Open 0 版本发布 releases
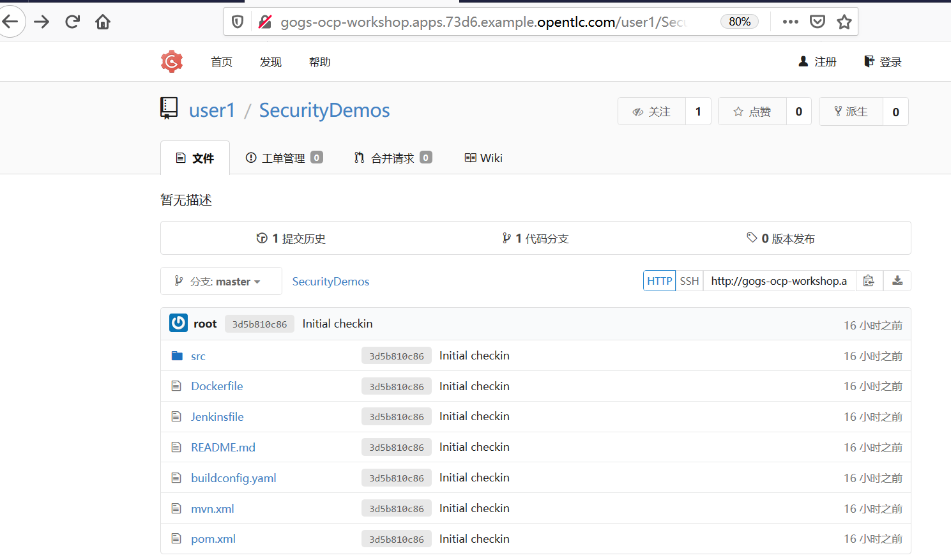951x560 pixels. click(x=780, y=238)
